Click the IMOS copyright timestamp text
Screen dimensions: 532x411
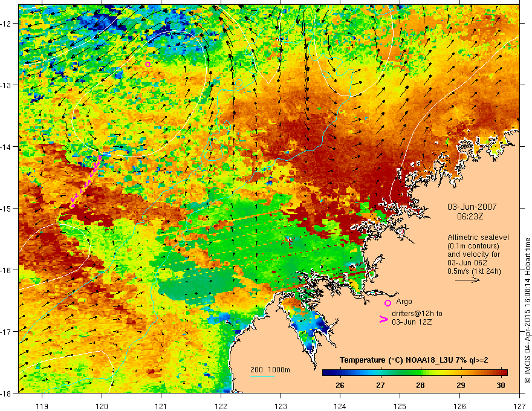[527, 310]
